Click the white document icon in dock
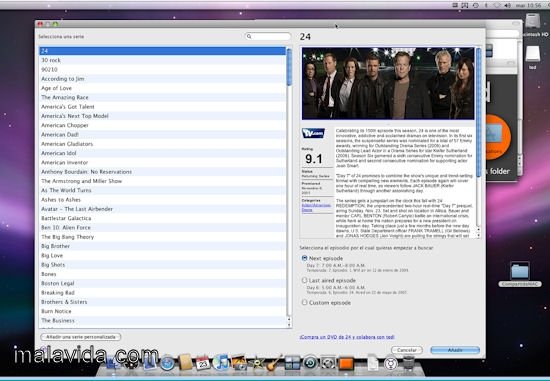550x381 pixels. [x=374, y=363]
